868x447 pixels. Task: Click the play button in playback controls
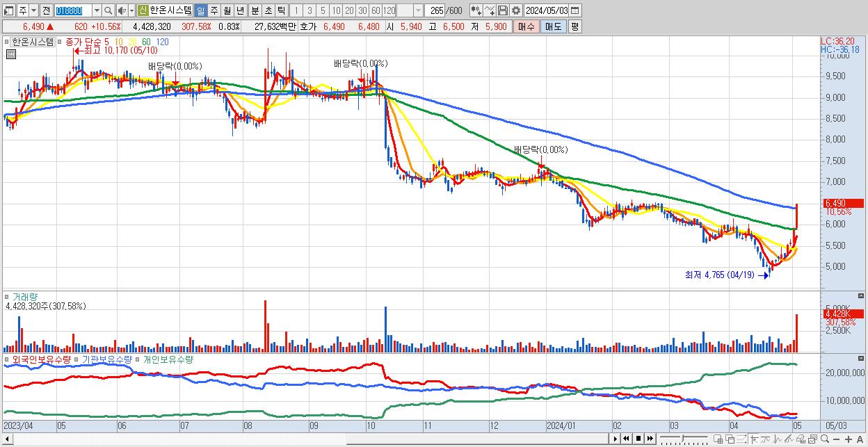[x=616, y=439]
